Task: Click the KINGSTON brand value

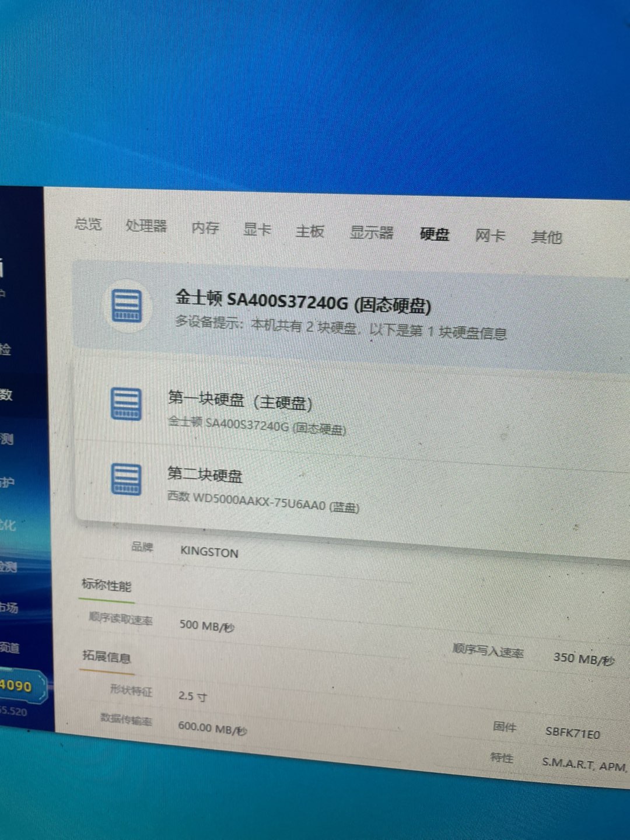Action: point(209,552)
